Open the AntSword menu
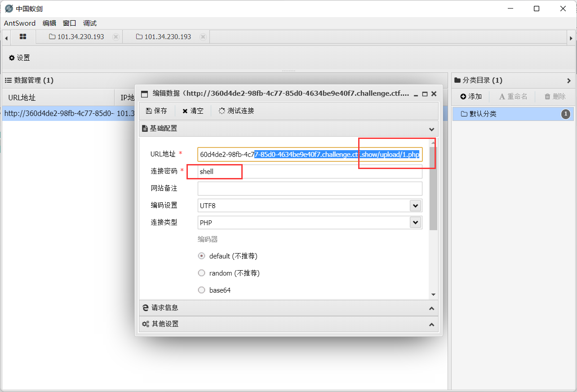 coord(20,23)
